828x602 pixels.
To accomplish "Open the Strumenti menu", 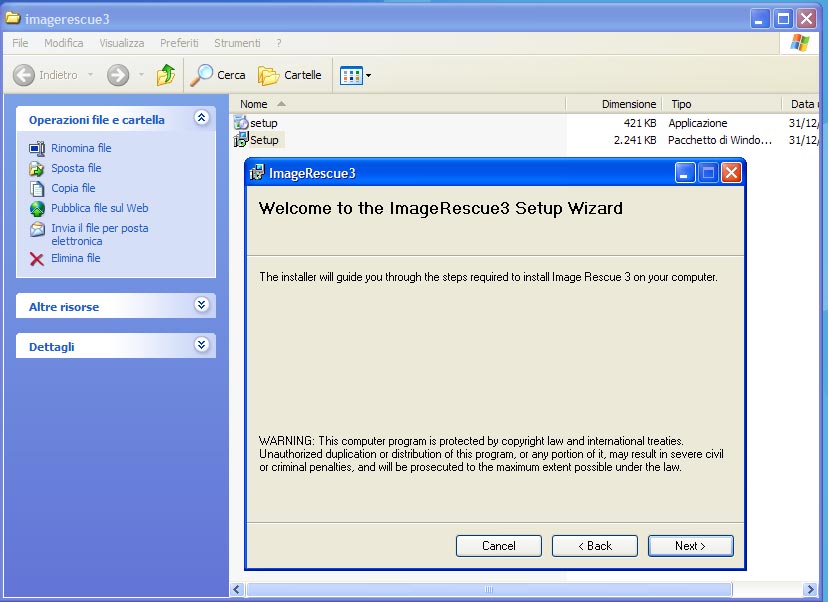I will [237, 43].
